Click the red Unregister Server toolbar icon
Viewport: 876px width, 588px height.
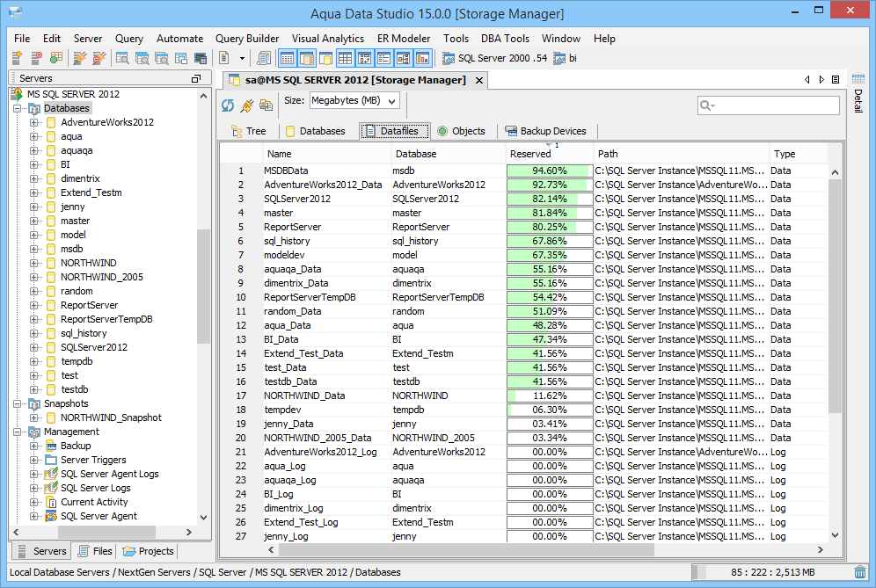pos(36,58)
